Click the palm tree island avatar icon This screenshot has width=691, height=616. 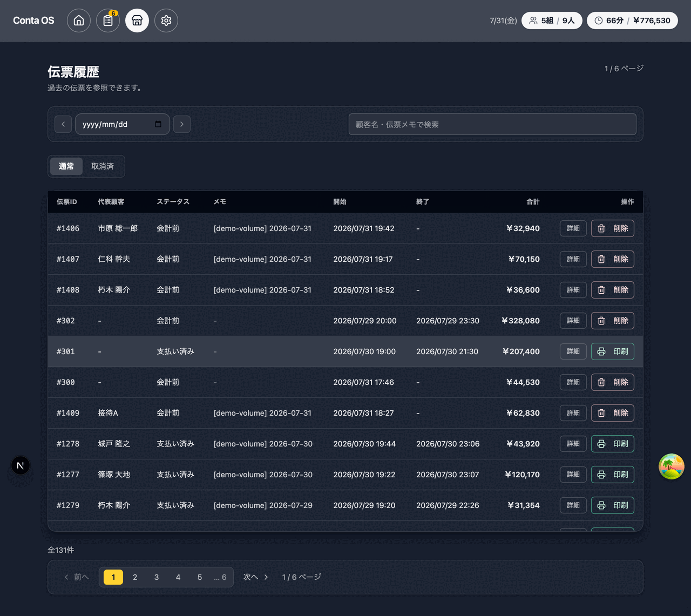[x=672, y=466]
